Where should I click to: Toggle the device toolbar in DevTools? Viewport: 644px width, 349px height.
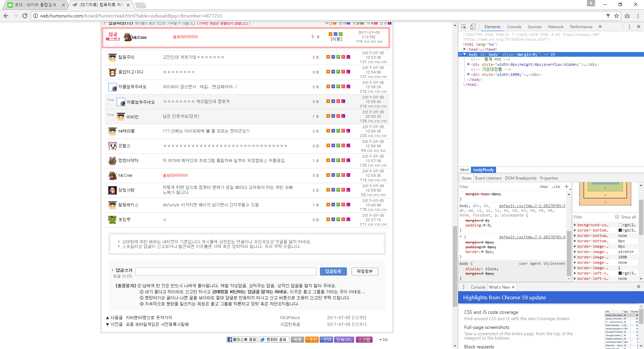(x=473, y=27)
